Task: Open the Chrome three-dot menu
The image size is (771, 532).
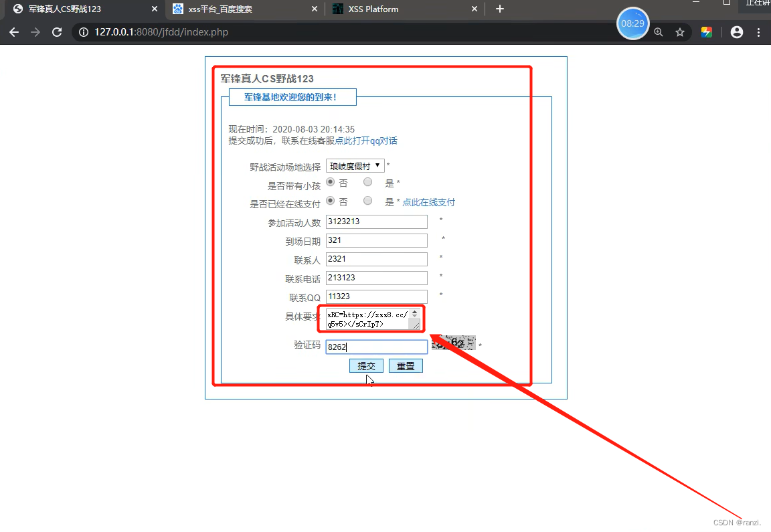Action: pos(759,32)
